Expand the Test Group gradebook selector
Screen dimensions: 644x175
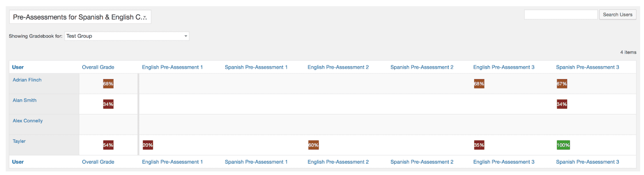[x=127, y=36]
